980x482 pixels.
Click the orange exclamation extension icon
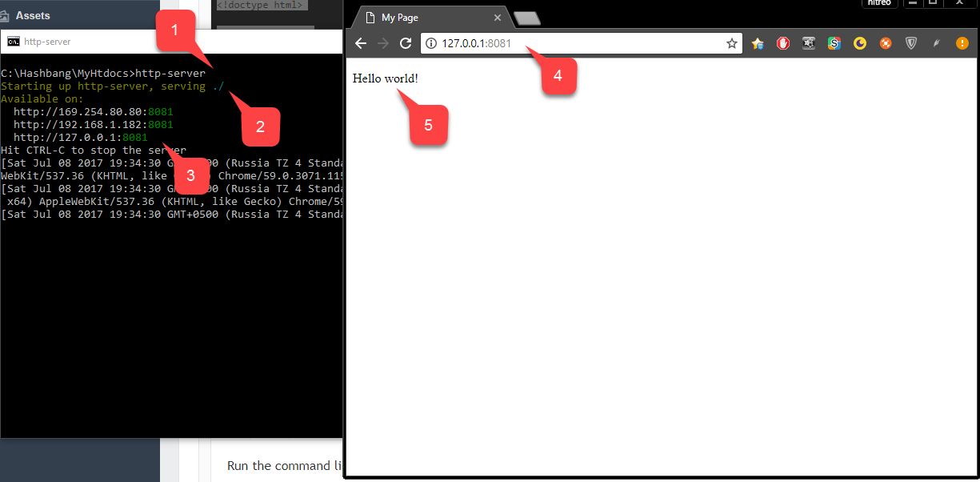[962, 43]
